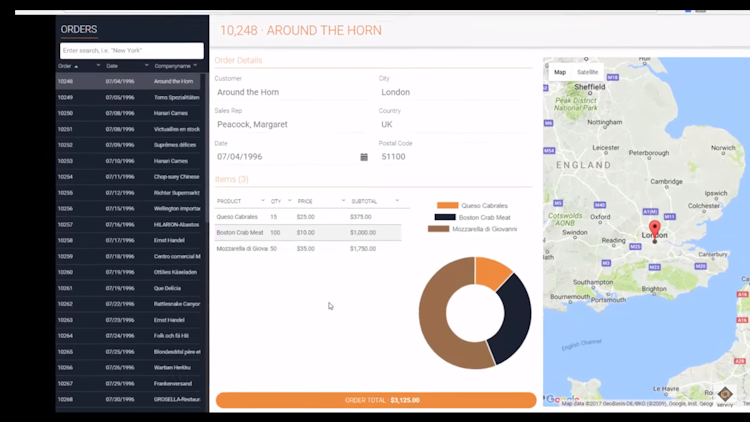Select order 10259 Centro comercial
The height and width of the screenshot is (422, 750).
(129, 256)
